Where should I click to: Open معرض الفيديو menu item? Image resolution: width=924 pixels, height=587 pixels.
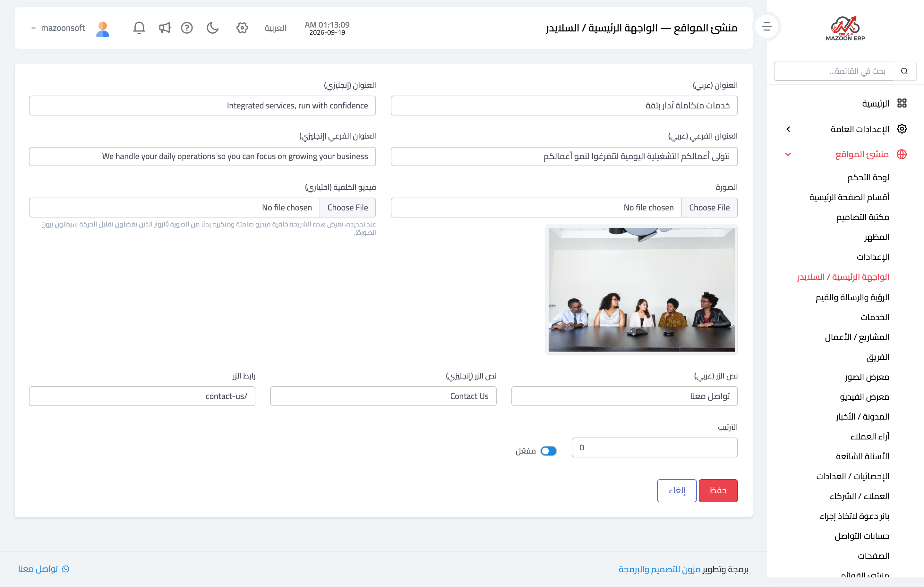click(x=865, y=397)
